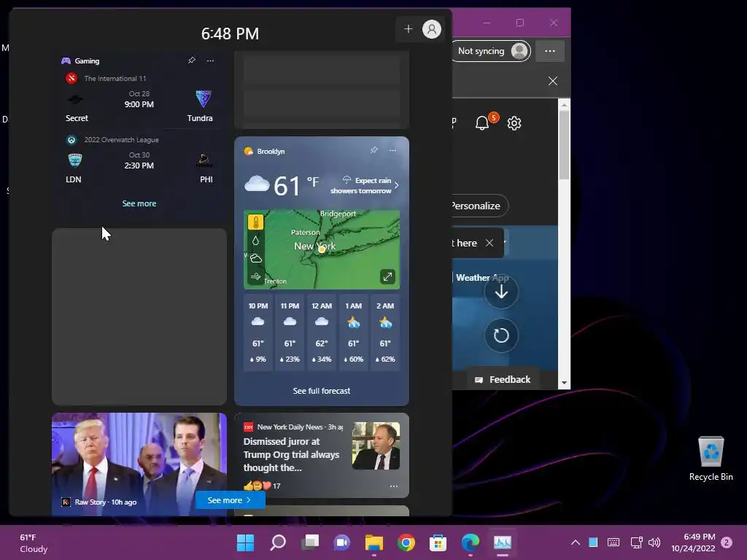Open Gaming widget more options menu
The image size is (747, 560).
point(210,61)
